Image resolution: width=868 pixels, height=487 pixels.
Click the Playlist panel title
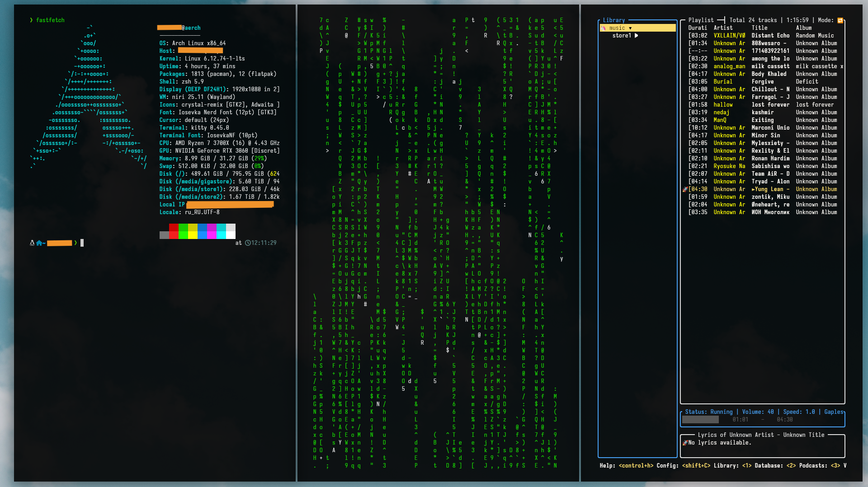[701, 20]
